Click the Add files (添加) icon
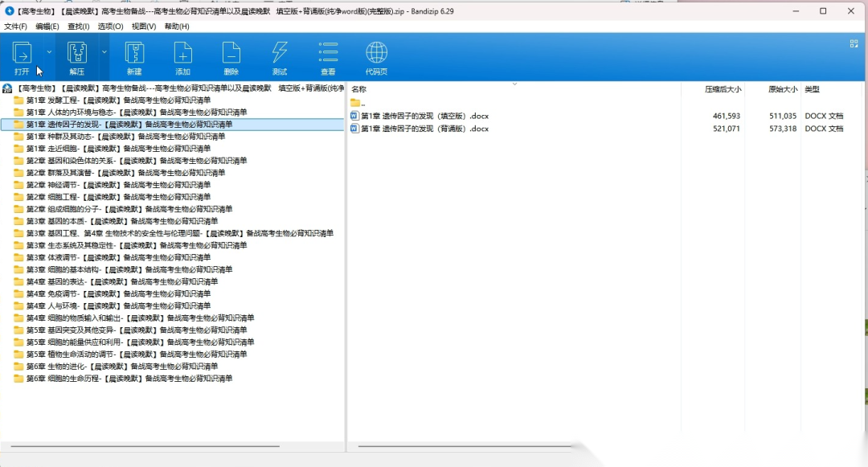Viewport: 868px width, 467px height. click(182, 54)
